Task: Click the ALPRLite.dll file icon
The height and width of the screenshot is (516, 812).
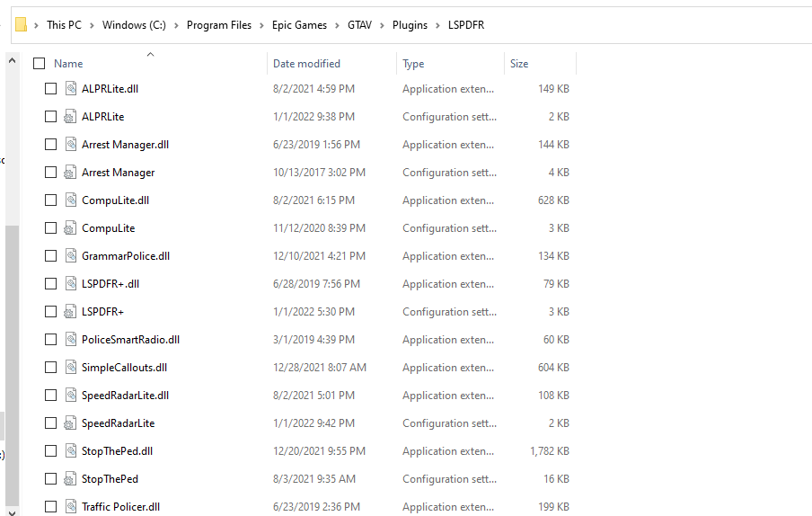Action: 71,89
